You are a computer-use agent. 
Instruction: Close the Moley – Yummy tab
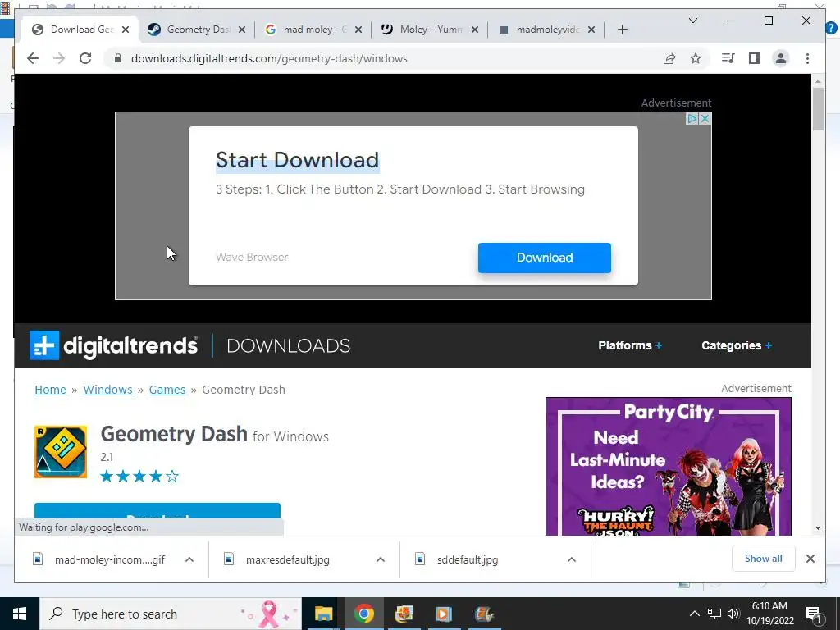click(475, 30)
